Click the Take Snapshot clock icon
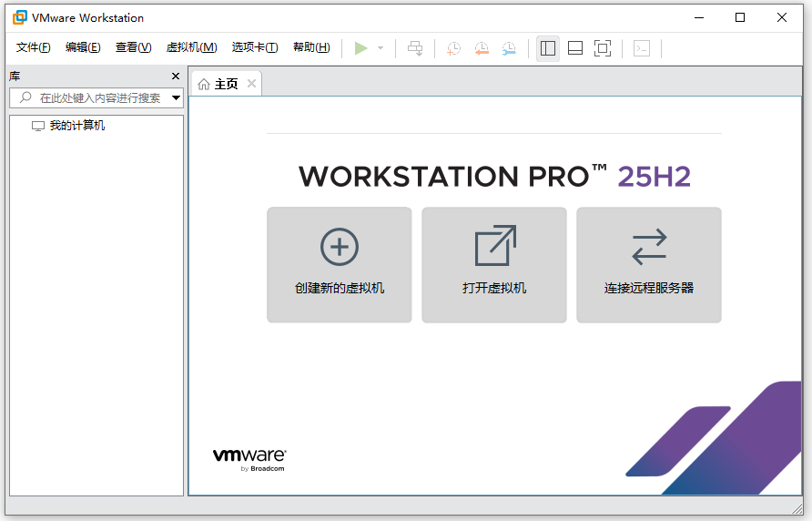This screenshot has width=812, height=521. 453,48
